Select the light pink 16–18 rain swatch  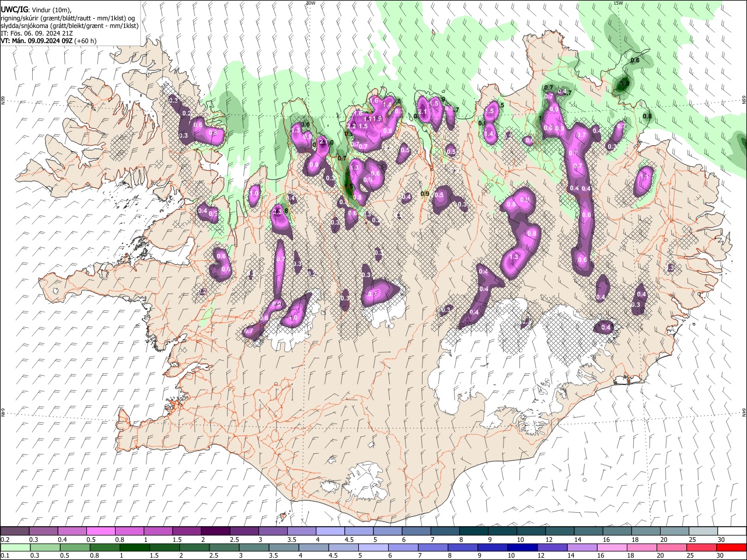pos(613,548)
